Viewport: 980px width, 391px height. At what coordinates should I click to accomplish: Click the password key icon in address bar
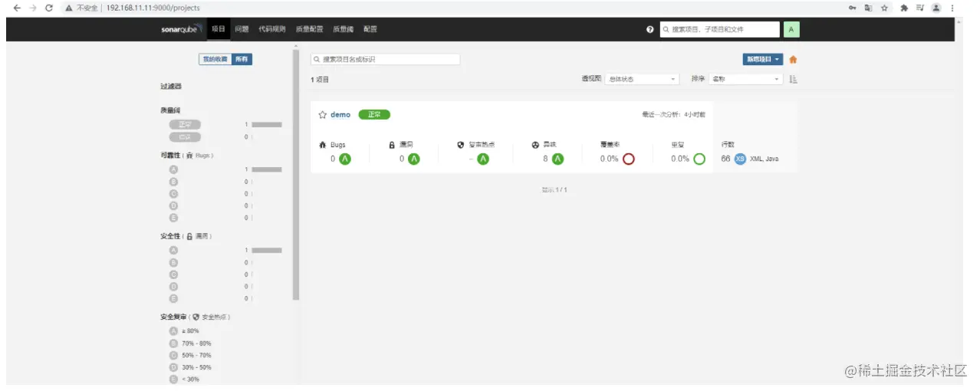tap(853, 8)
